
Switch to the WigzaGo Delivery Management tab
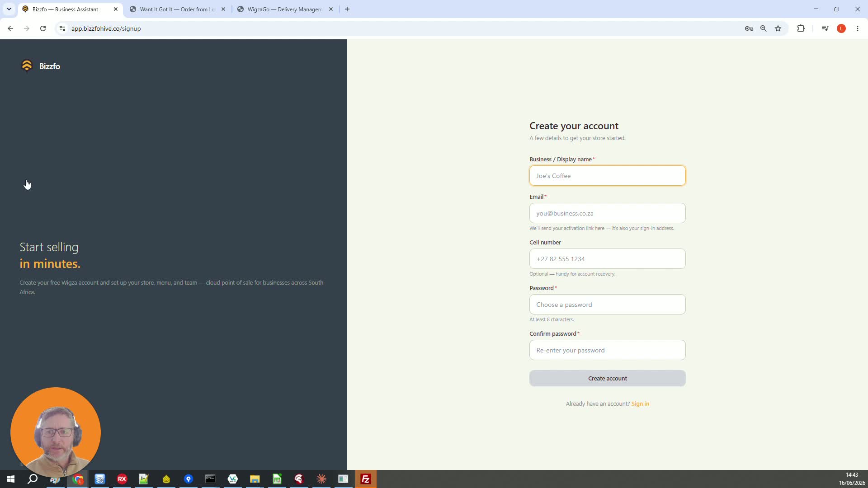(285, 9)
